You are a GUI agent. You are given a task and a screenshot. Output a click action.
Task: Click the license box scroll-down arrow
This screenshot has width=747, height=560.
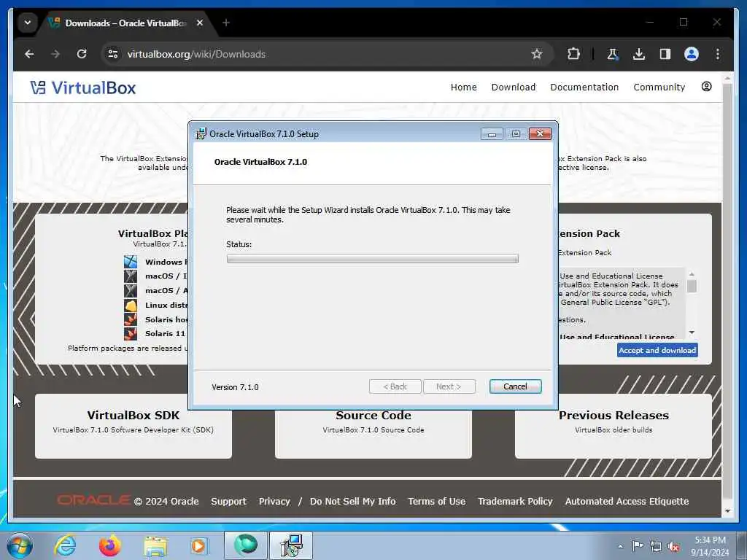(692, 332)
